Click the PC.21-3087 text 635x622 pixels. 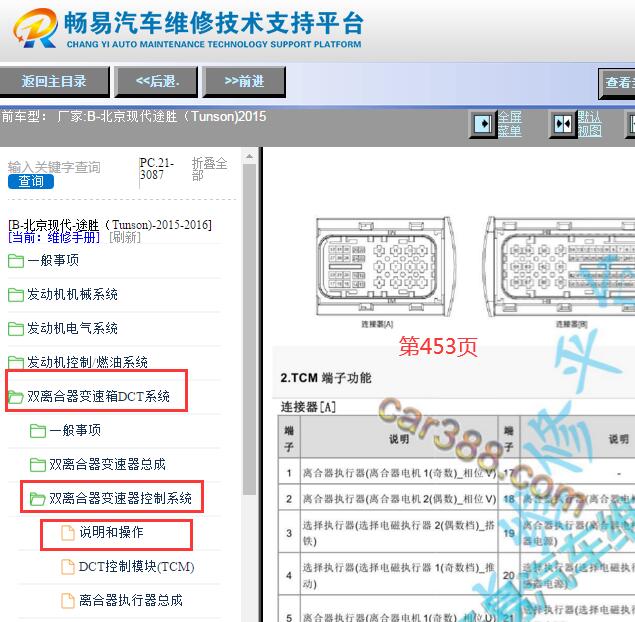click(157, 169)
